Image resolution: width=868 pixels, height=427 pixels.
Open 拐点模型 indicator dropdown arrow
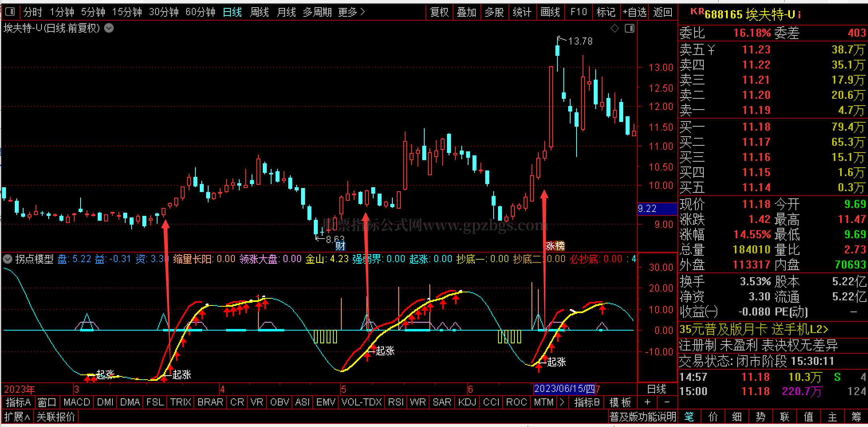point(8,259)
